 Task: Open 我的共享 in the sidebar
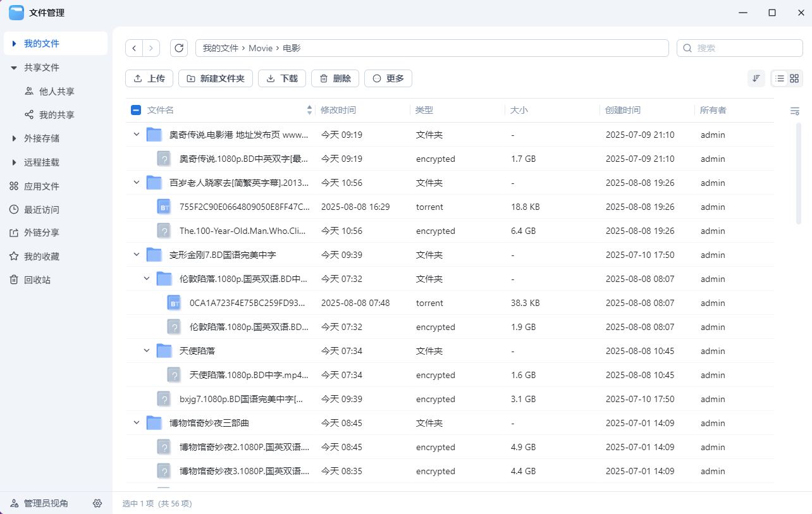[56, 115]
